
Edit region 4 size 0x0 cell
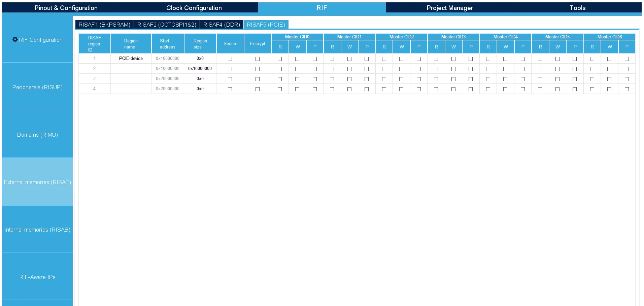point(200,89)
